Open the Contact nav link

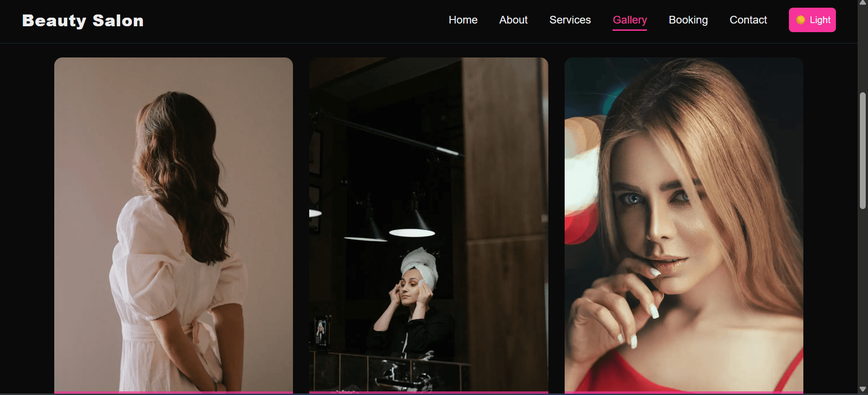click(748, 20)
